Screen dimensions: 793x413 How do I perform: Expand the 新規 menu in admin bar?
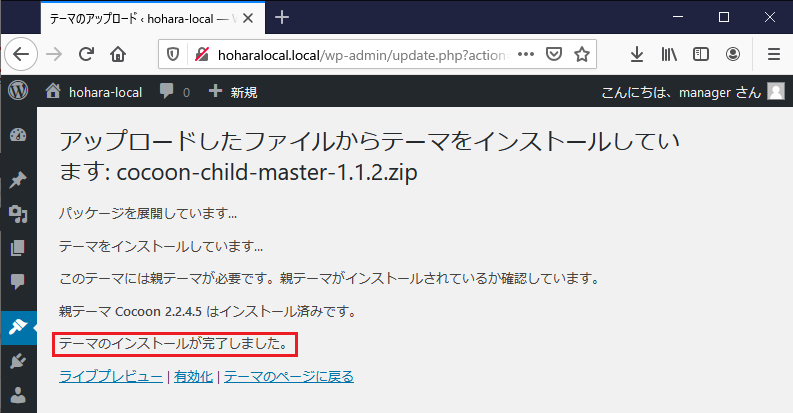[233, 92]
